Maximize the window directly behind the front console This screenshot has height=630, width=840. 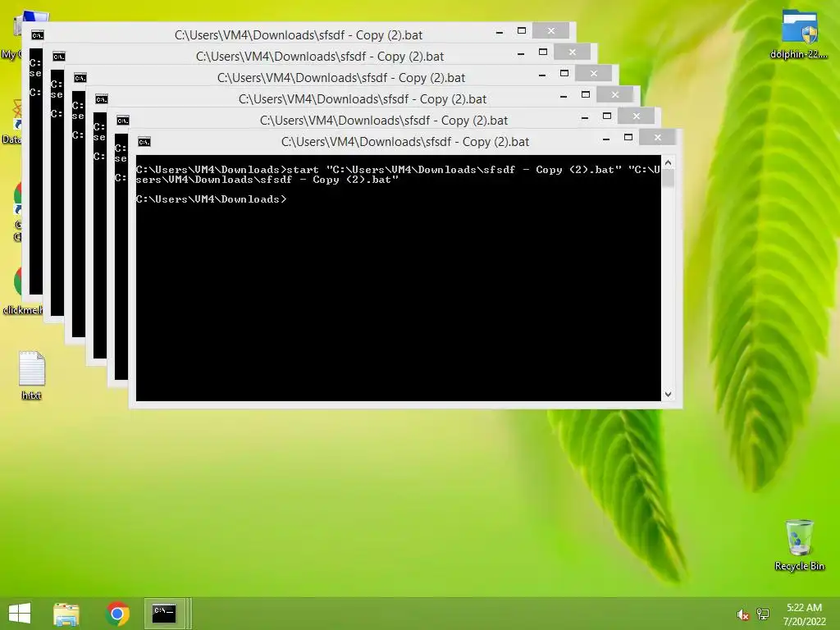click(x=606, y=116)
